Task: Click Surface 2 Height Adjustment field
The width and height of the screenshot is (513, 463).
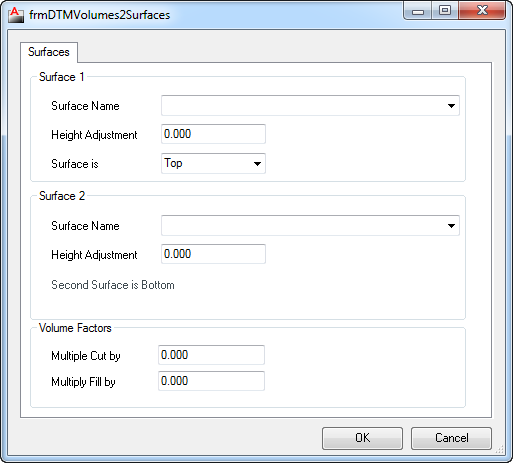Action: tap(213, 254)
